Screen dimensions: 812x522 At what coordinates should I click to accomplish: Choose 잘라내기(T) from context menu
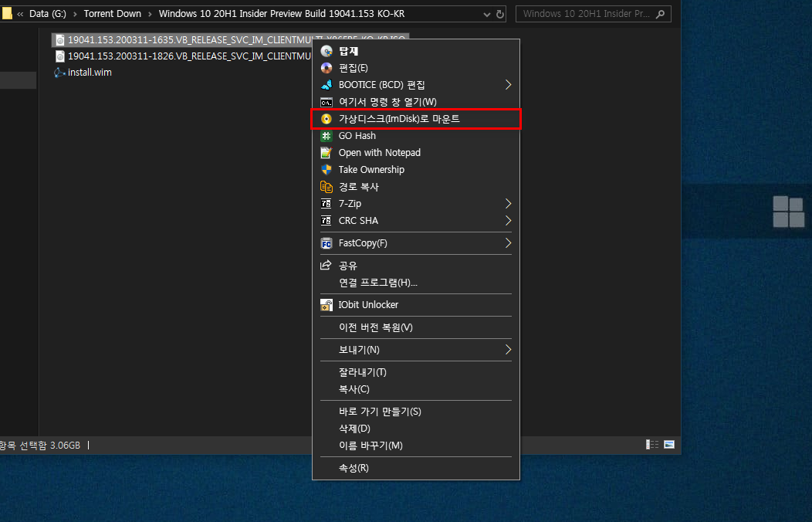(416, 372)
